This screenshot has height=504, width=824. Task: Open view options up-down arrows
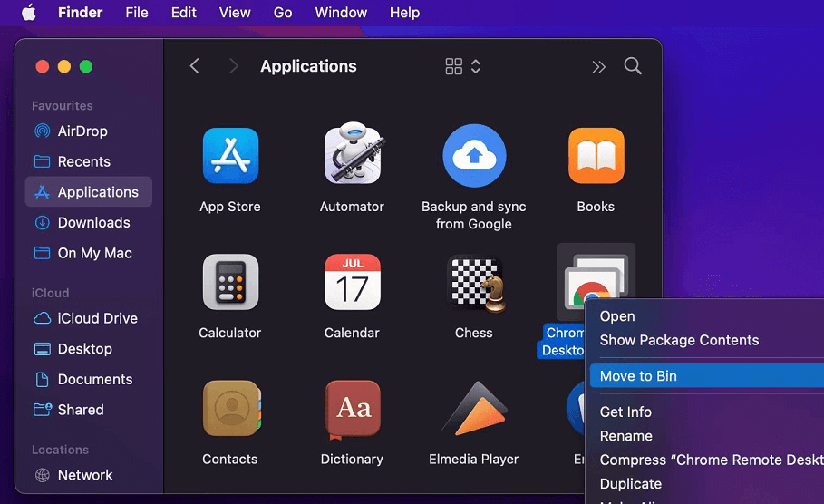(476, 66)
